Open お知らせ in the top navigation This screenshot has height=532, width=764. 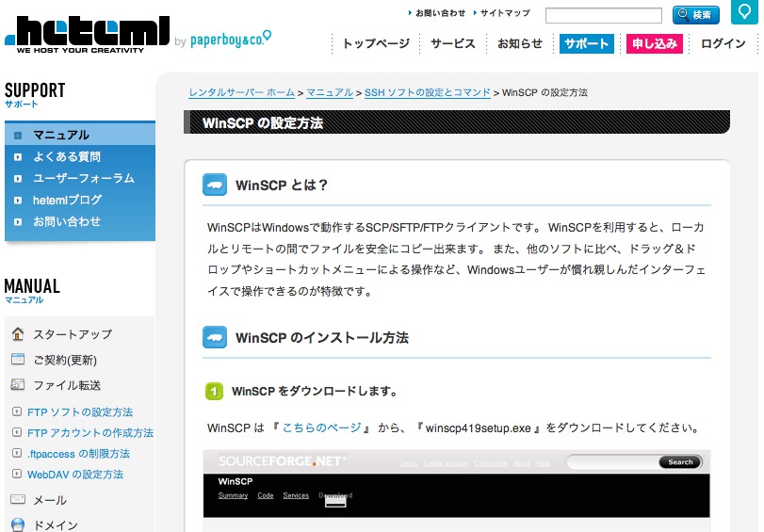pos(519,44)
